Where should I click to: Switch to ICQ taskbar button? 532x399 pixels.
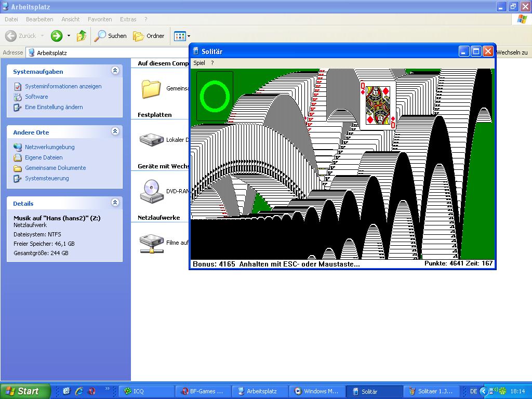click(x=147, y=391)
